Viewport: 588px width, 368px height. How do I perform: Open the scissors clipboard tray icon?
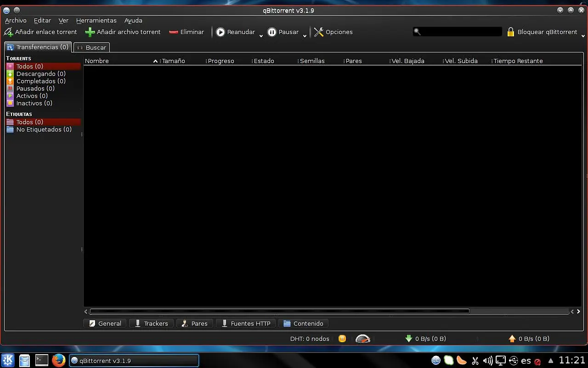coord(475,361)
